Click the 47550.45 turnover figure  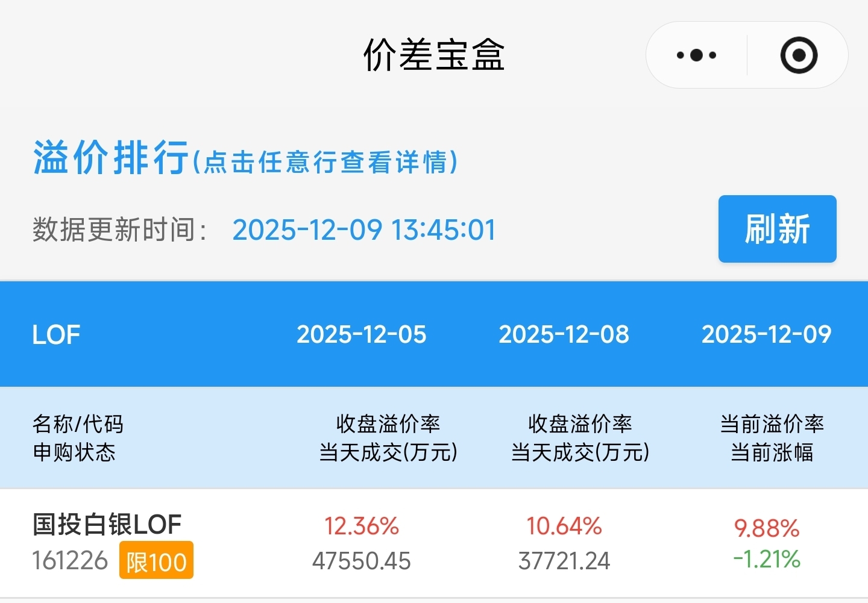click(362, 561)
